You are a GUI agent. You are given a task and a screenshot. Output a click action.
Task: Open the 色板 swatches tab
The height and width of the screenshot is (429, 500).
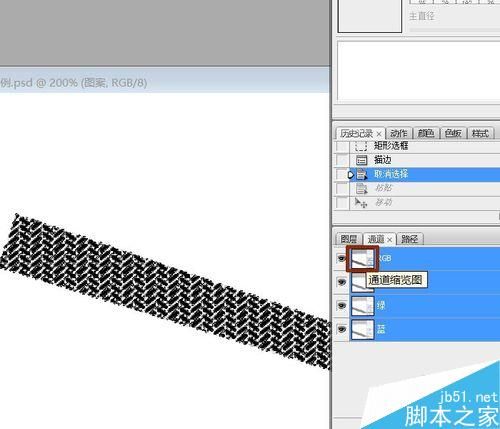[x=453, y=133]
